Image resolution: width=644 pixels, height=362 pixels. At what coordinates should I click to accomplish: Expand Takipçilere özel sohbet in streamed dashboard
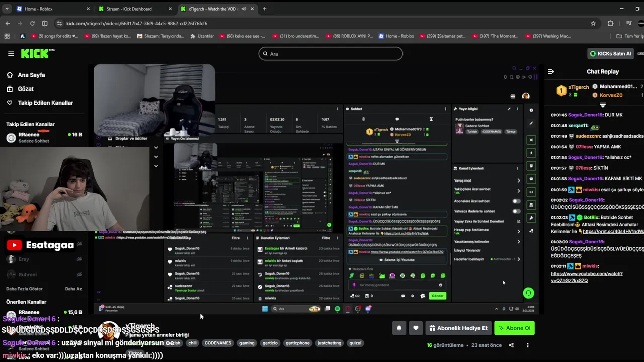pyautogui.click(x=518, y=191)
